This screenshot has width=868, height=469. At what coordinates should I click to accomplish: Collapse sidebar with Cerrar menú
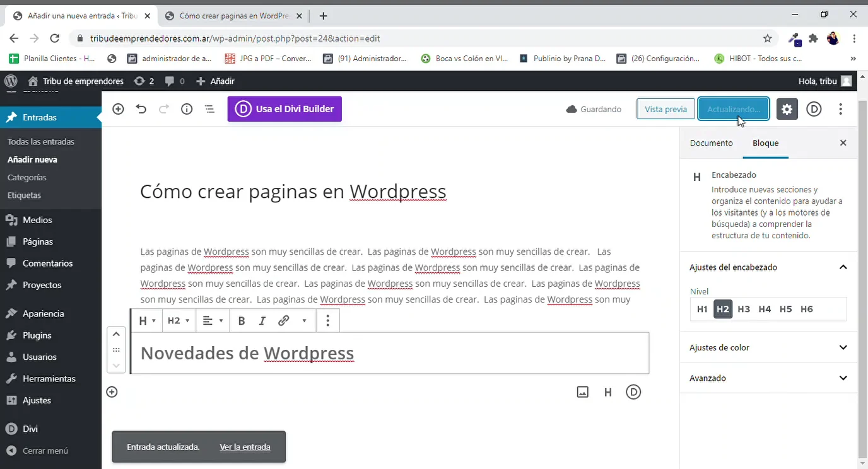pos(50,451)
